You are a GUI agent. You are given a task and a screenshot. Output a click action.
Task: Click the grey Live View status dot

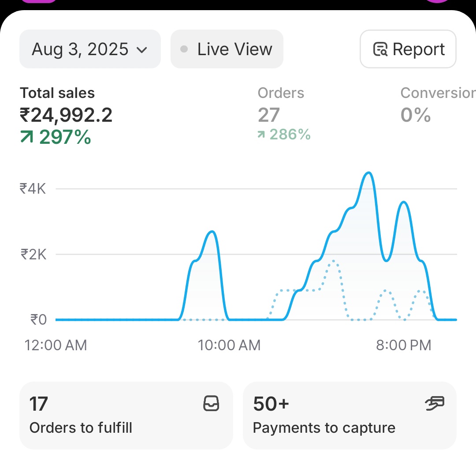click(184, 49)
